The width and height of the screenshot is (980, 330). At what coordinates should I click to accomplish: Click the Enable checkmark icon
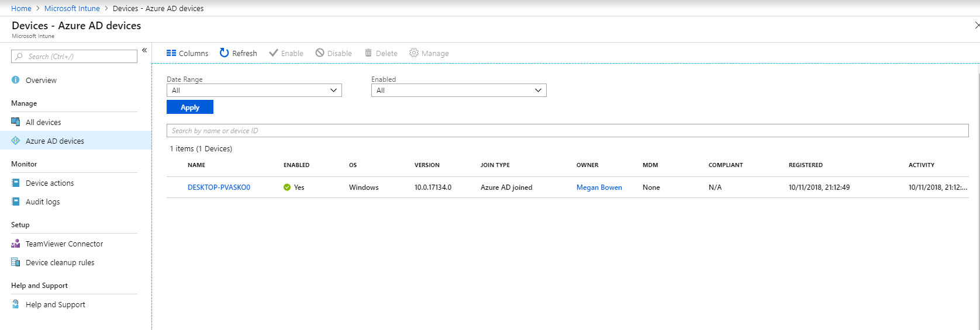tap(273, 53)
